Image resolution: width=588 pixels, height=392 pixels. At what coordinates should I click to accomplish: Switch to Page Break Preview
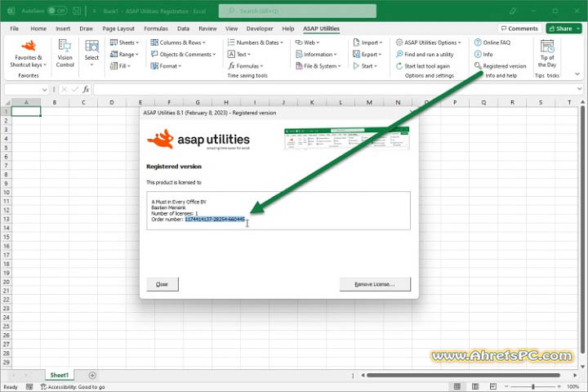(x=493, y=386)
